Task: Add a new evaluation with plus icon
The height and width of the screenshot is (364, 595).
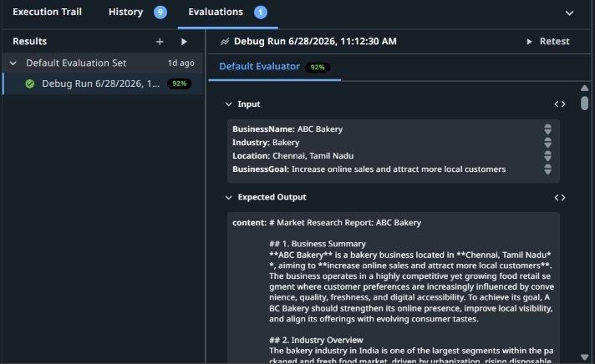Action: [x=160, y=42]
